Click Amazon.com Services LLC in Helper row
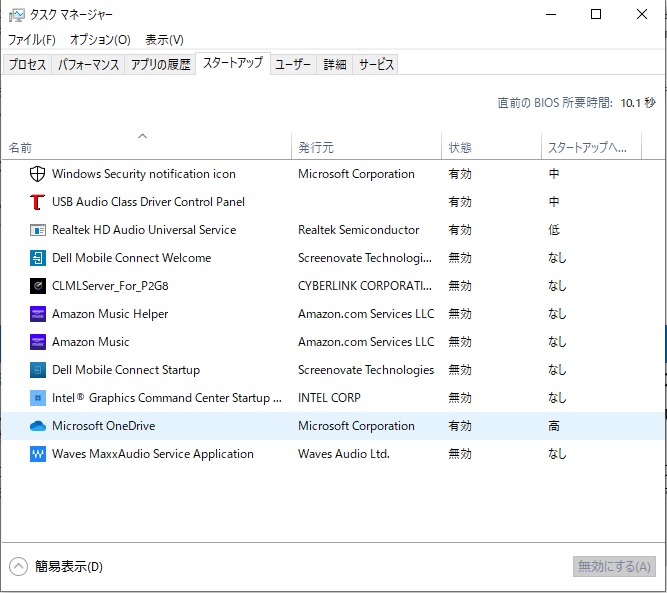Screen dimensions: 667x593 point(366,314)
